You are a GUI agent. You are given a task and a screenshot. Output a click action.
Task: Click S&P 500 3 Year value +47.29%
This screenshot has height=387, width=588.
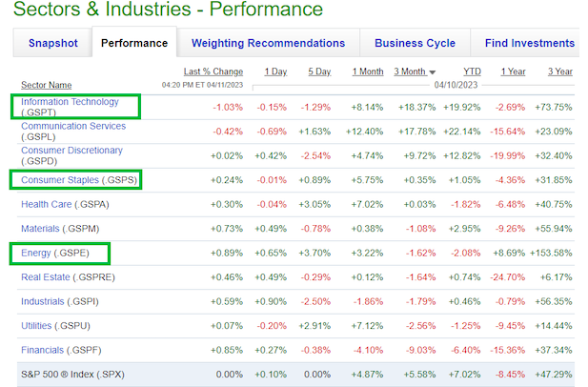pos(554,375)
